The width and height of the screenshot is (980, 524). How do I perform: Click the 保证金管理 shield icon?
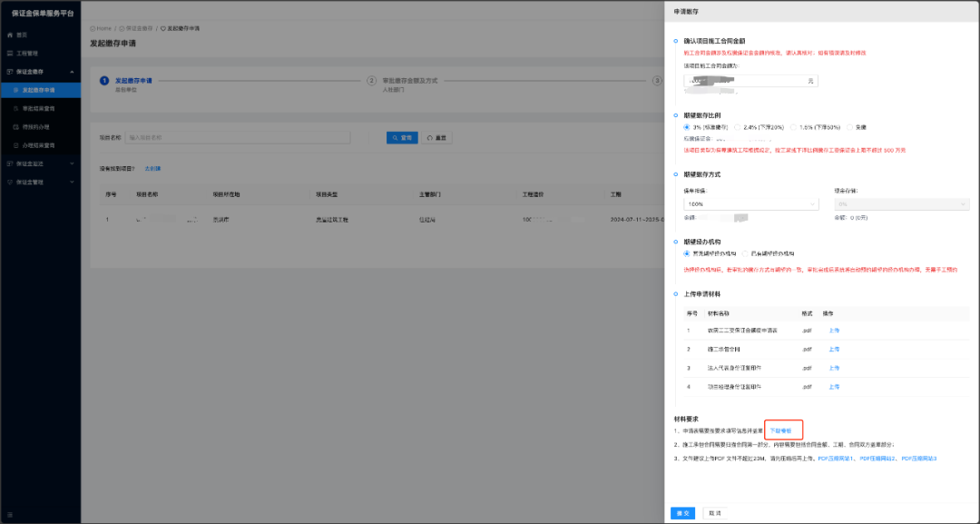[9, 182]
